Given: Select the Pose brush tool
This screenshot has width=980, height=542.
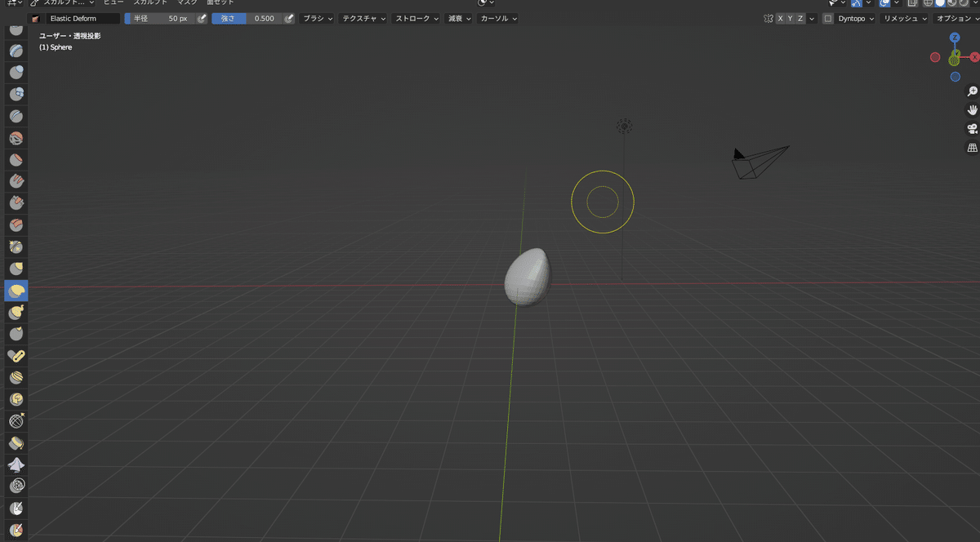Looking at the screenshot, I should pyautogui.click(x=16, y=356).
